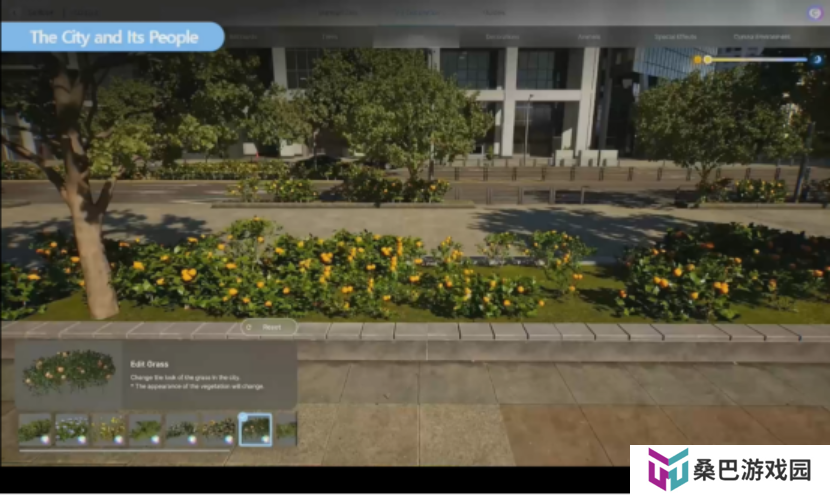This screenshot has width=830, height=495.
Task: Click the moon icon on the time slider
Action: pos(817,60)
